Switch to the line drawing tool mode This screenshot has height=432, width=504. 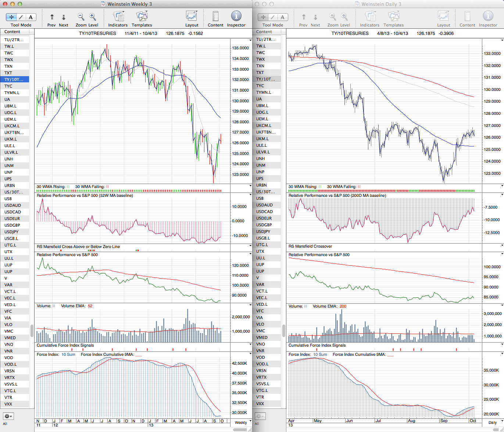[21, 17]
